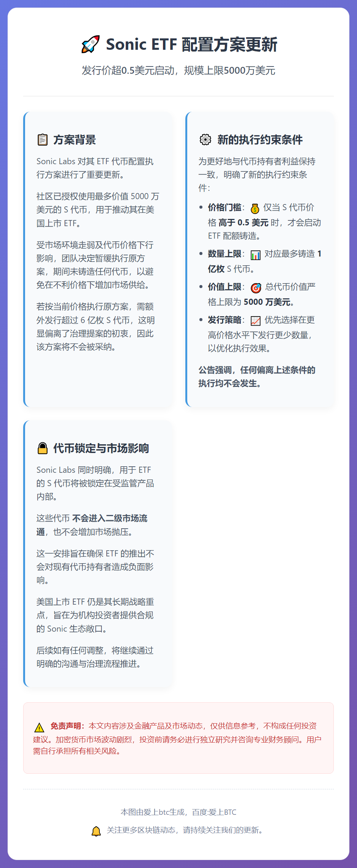Click the paragraph starting 这一安排旨在确保
Screen dimensions: 357x868
pos(95,567)
